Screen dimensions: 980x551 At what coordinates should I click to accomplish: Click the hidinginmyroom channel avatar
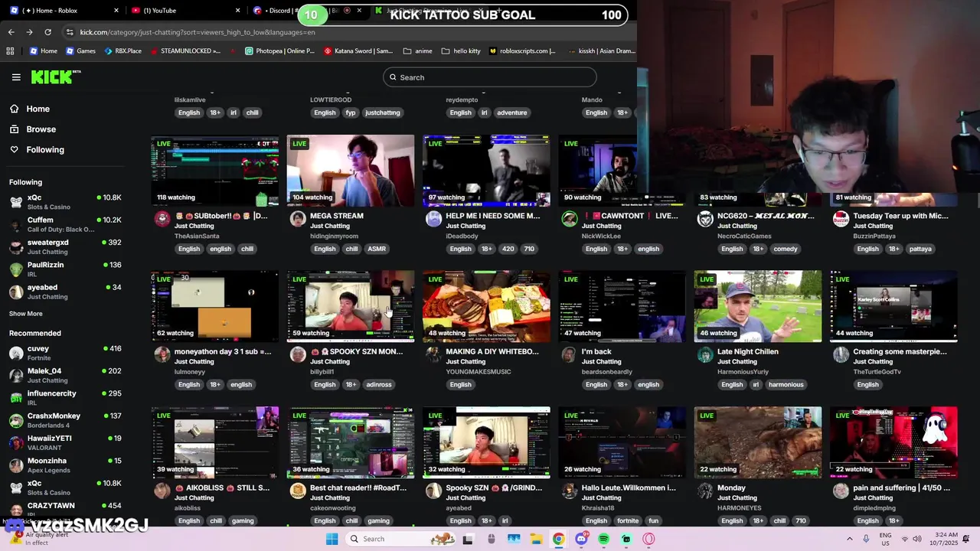tap(298, 219)
